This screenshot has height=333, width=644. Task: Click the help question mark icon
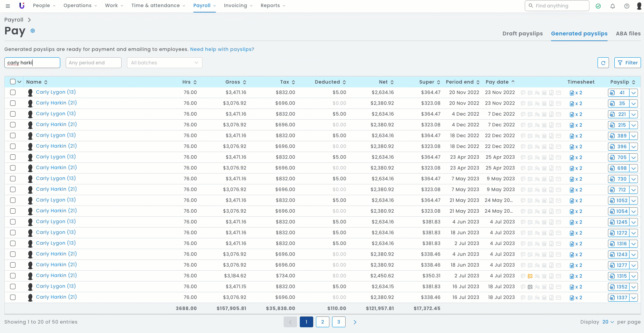point(626,6)
